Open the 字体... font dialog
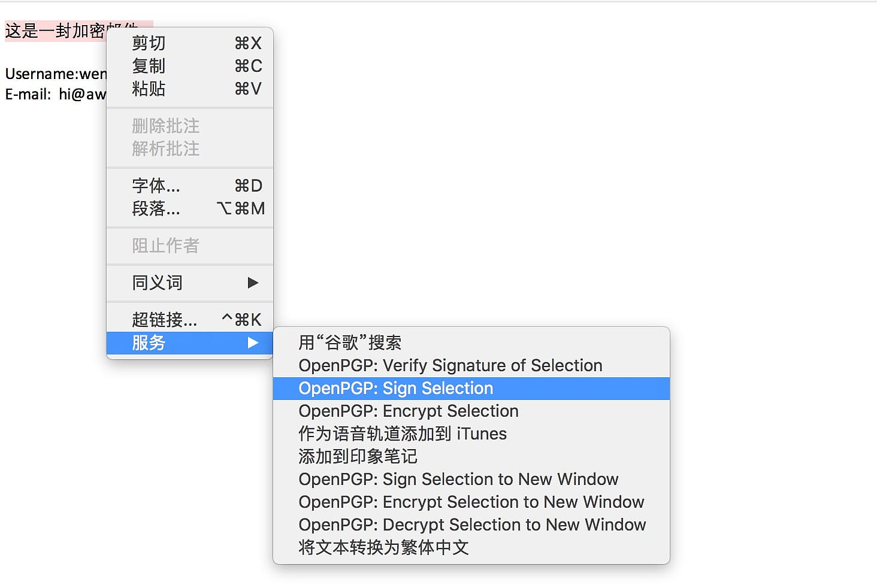This screenshot has height=588, width=877. pyautogui.click(x=189, y=186)
